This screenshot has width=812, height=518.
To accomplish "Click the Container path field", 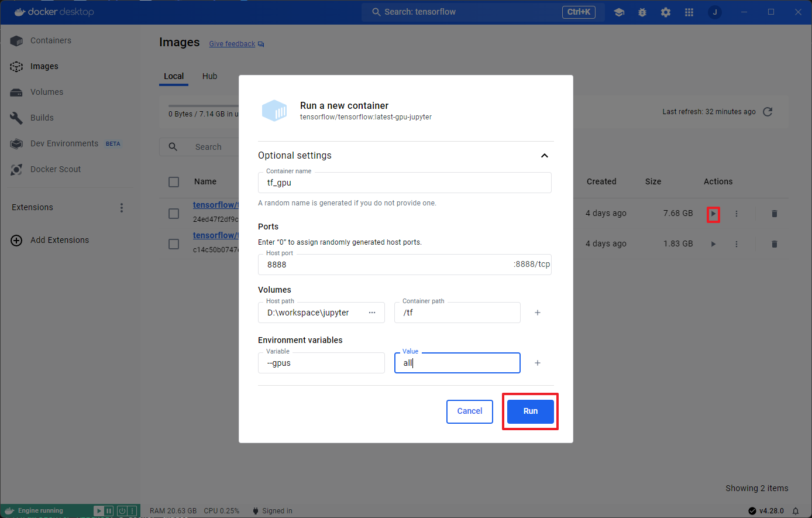I will pos(457,313).
